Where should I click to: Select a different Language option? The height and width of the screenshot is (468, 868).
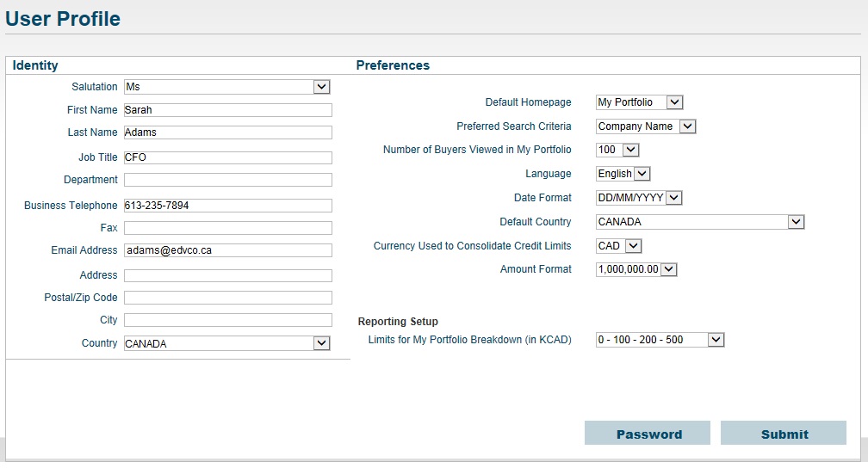[x=623, y=174]
